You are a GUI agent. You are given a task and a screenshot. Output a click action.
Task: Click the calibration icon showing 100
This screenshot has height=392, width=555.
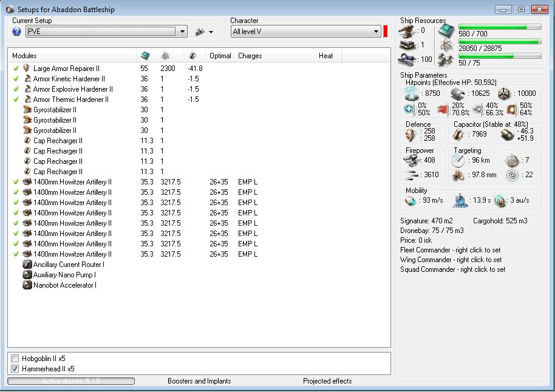(406, 59)
